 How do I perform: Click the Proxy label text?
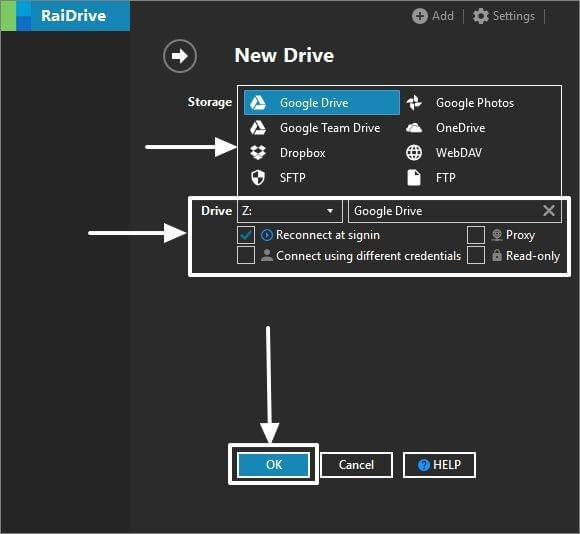click(x=520, y=235)
